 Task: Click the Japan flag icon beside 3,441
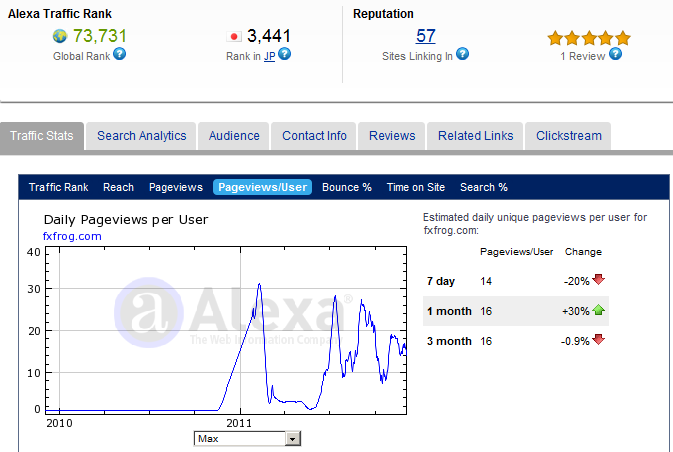(236, 37)
